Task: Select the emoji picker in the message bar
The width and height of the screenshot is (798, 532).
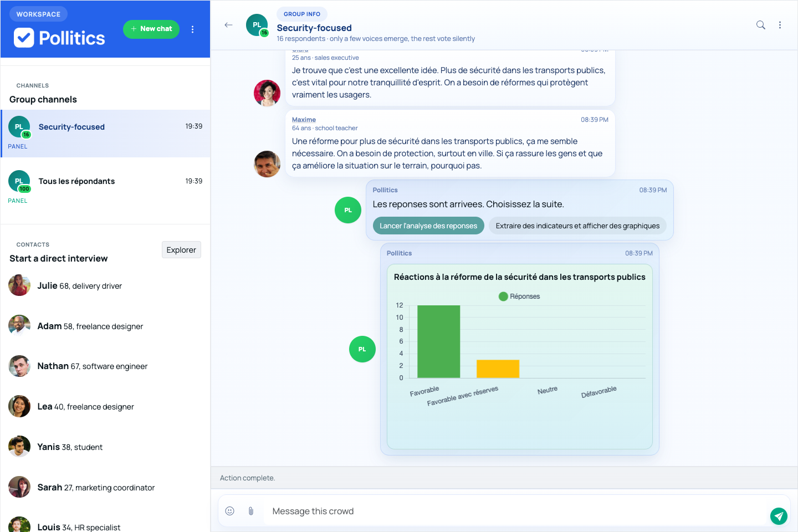Action: [230, 510]
